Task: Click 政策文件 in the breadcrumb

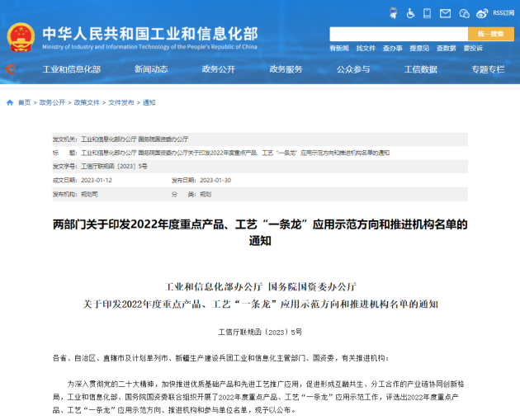Action: click(x=87, y=103)
